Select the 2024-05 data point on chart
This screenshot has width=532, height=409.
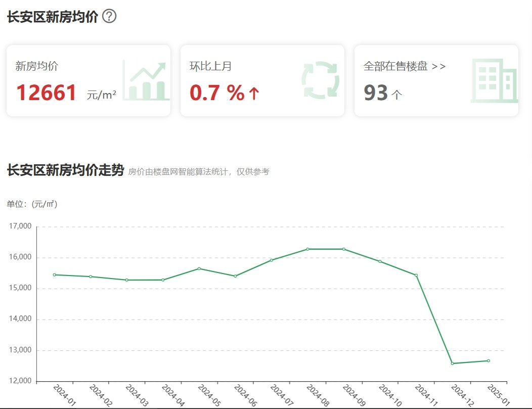pyautogui.click(x=199, y=268)
